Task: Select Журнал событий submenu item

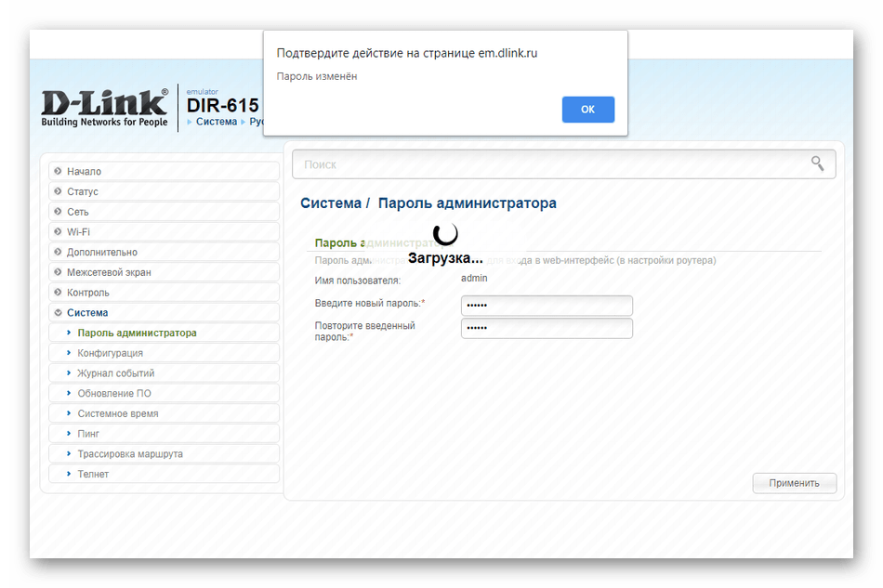Action: (x=164, y=373)
